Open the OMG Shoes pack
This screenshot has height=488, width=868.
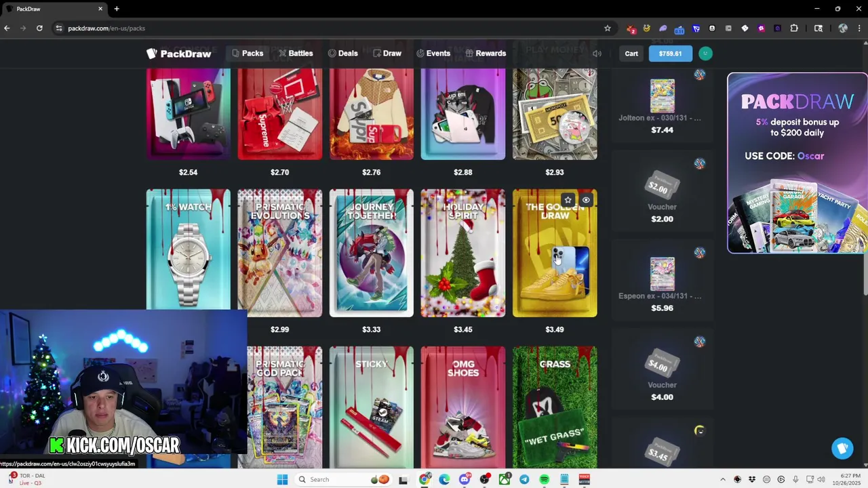462,407
